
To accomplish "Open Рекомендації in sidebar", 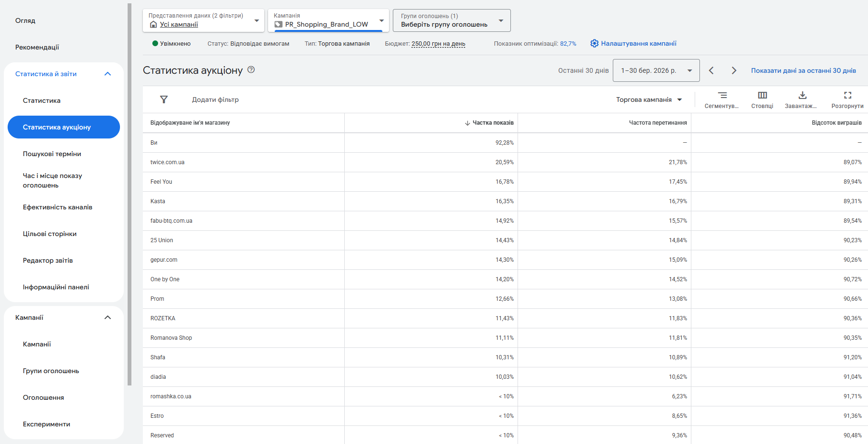I will (x=37, y=47).
